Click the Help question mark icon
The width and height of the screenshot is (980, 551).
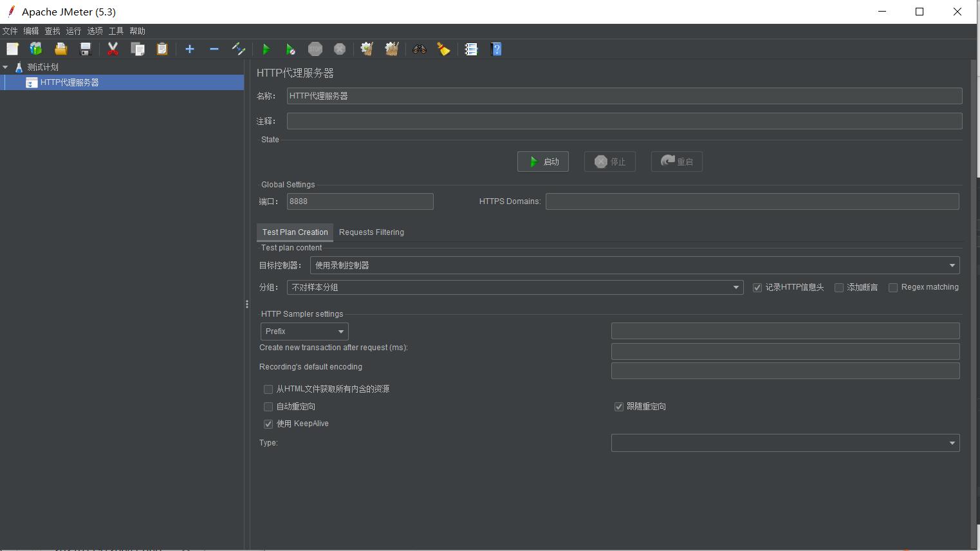(x=496, y=49)
